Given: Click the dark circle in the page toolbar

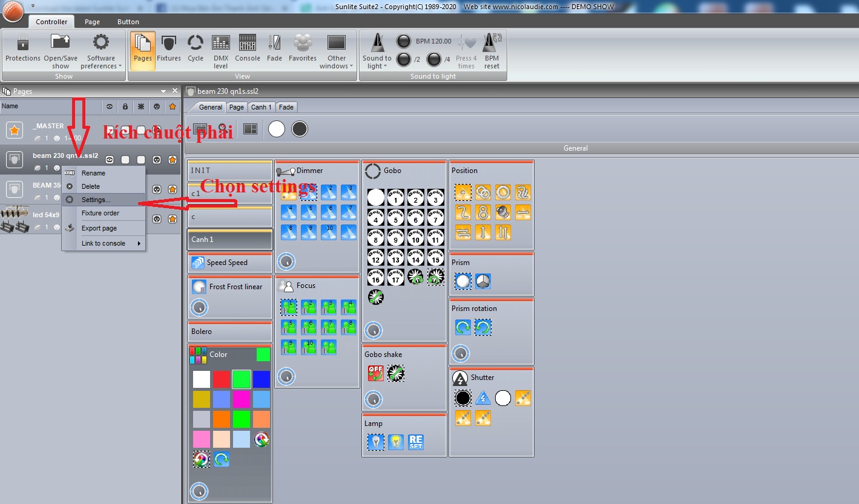Looking at the screenshot, I should coord(300,129).
